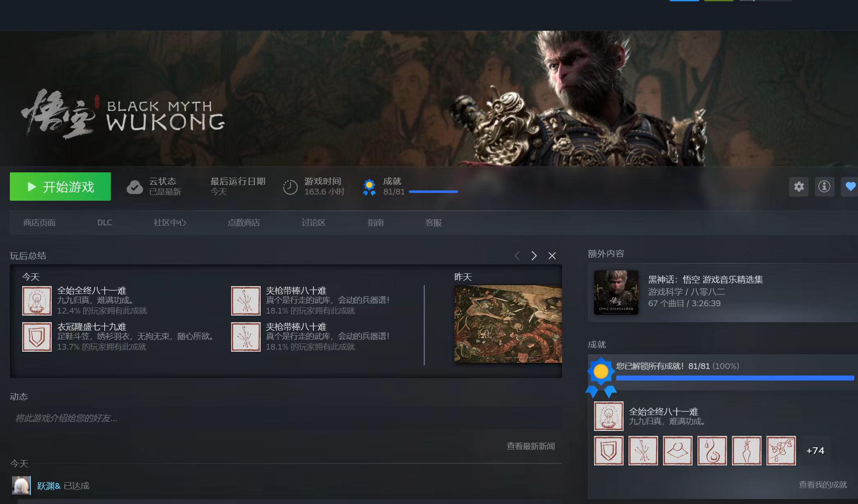Image resolution: width=858 pixels, height=504 pixels.
Task: Click 跃渊& user avatar in activity feed
Action: point(21,486)
